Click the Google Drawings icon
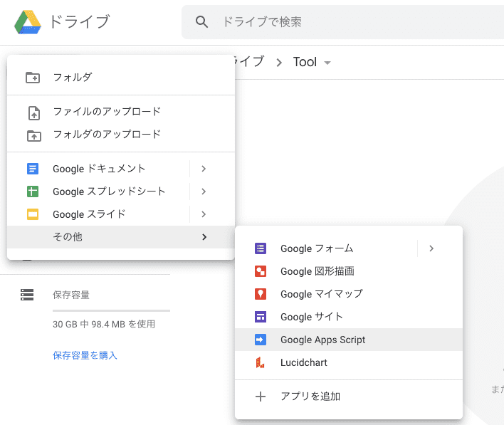Screen dimensions: 504x425 pos(261,271)
